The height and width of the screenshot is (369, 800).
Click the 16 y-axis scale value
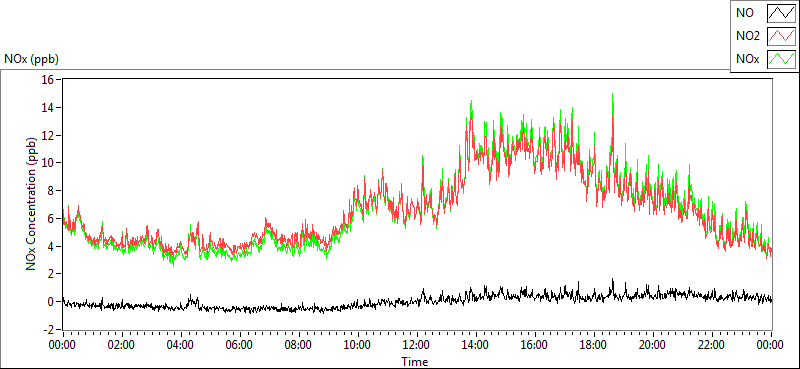49,80
